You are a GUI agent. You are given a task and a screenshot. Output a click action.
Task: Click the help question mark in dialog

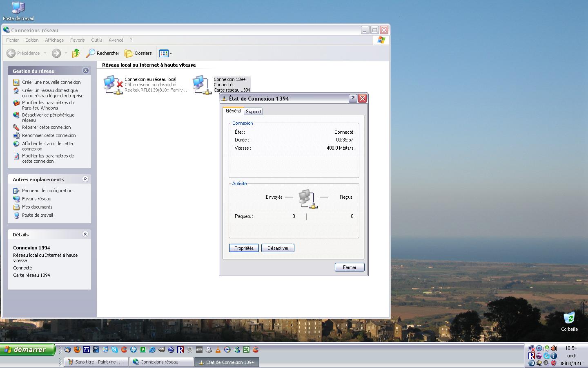click(353, 99)
